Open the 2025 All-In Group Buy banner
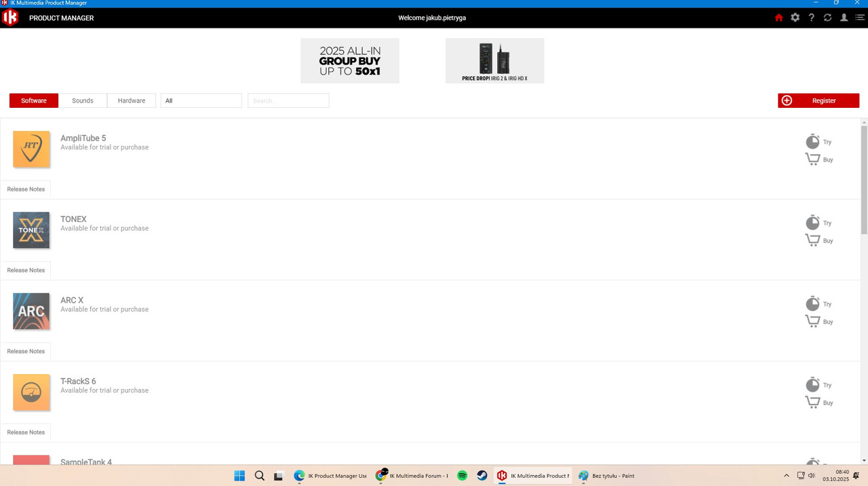 [x=350, y=60]
